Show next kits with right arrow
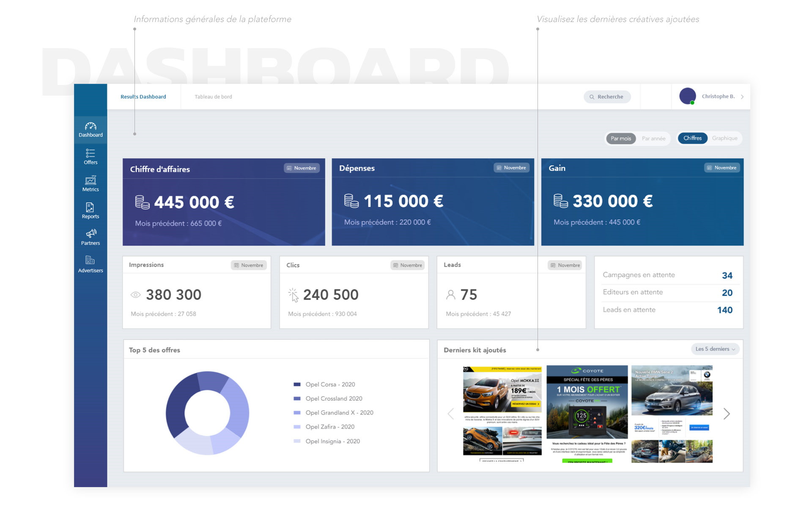The width and height of the screenshot is (812, 518). [727, 413]
